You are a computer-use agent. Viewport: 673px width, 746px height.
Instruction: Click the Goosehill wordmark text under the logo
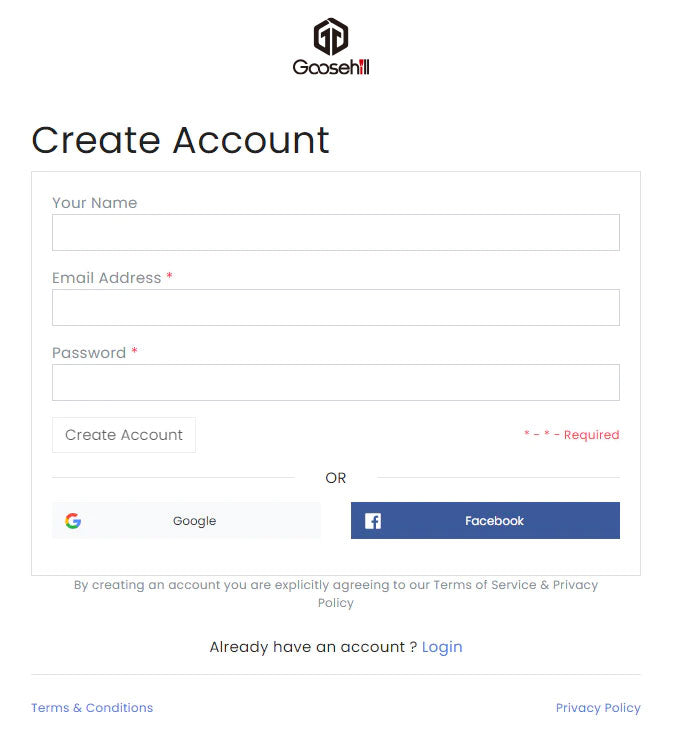pos(331,67)
